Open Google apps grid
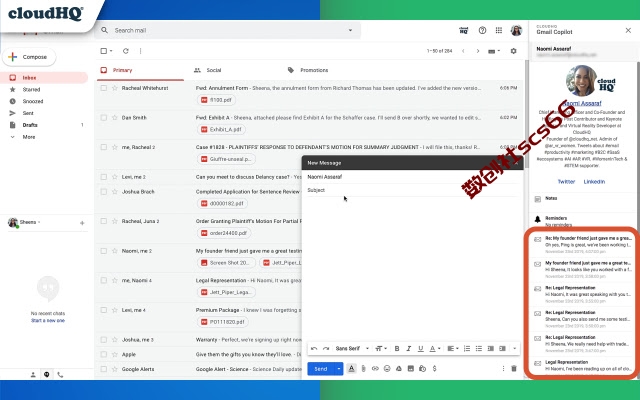The width and height of the screenshot is (640, 400). click(x=499, y=30)
